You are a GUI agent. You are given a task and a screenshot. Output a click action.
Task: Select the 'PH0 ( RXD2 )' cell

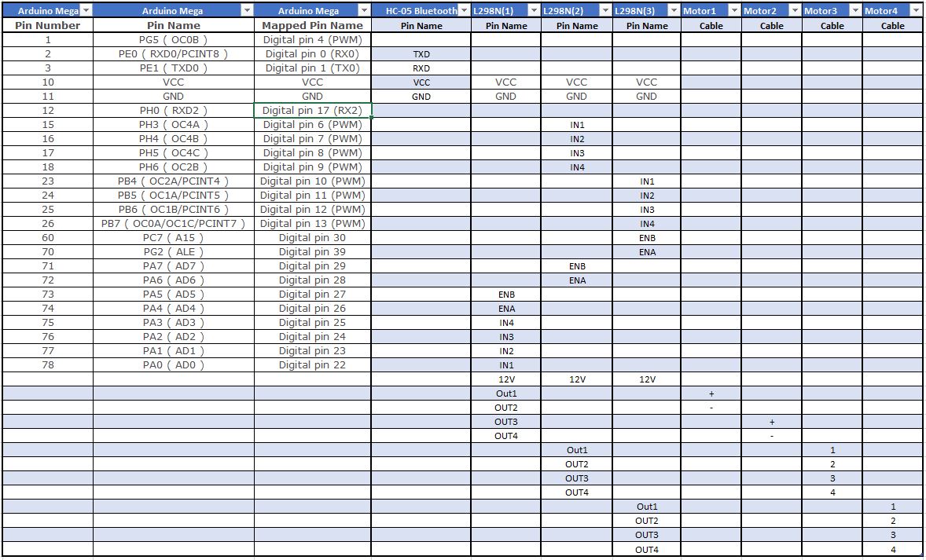174,110
